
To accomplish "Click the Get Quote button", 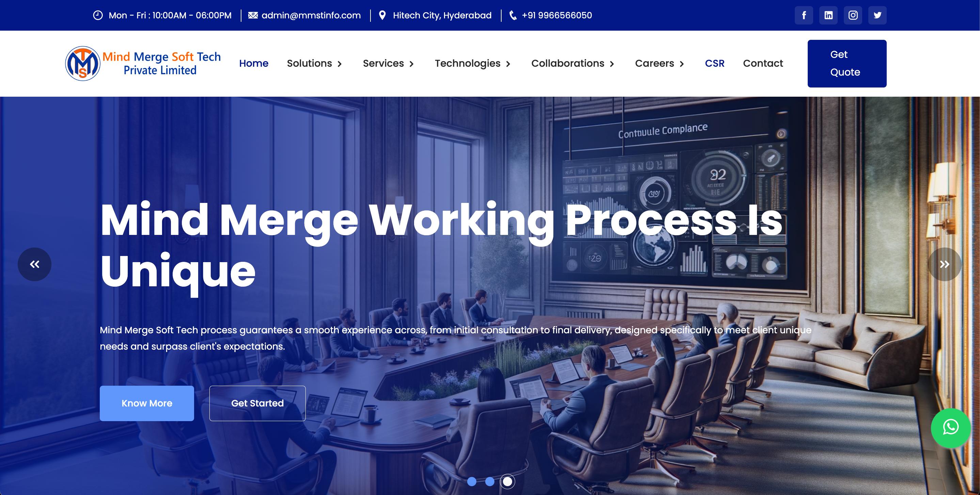I will coord(847,64).
